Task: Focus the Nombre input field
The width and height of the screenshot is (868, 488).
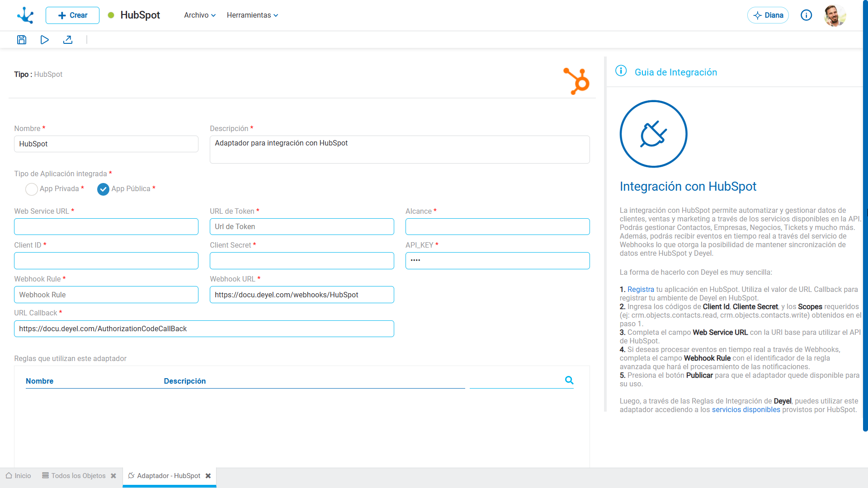Action: (106, 144)
